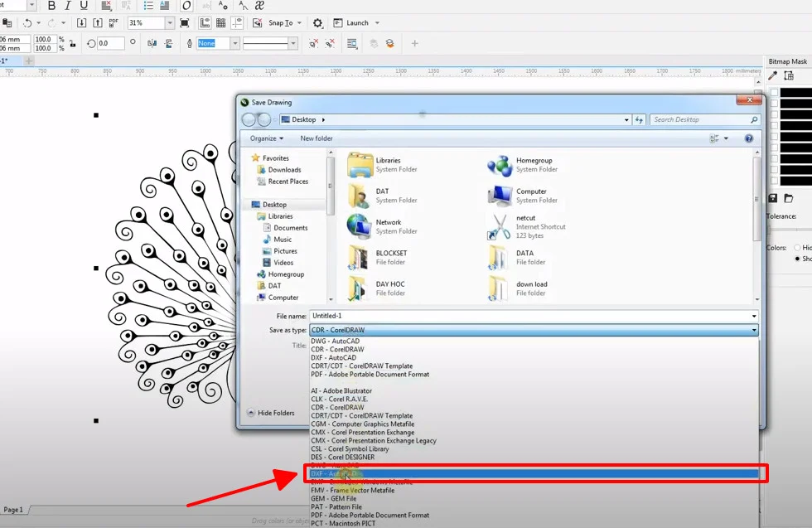Click the Undo icon
This screenshot has width=812, height=528.
[27, 23]
